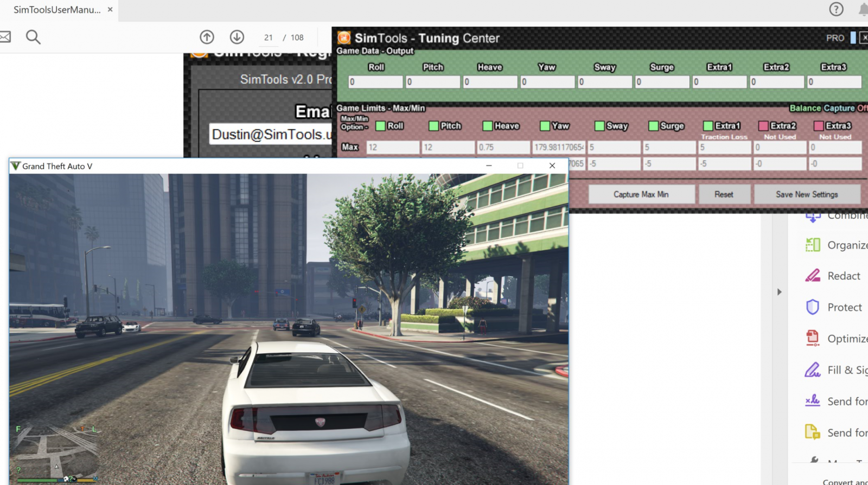Click the Extra1 Game Data output field
868x485 pixels.
coord(720,82)
